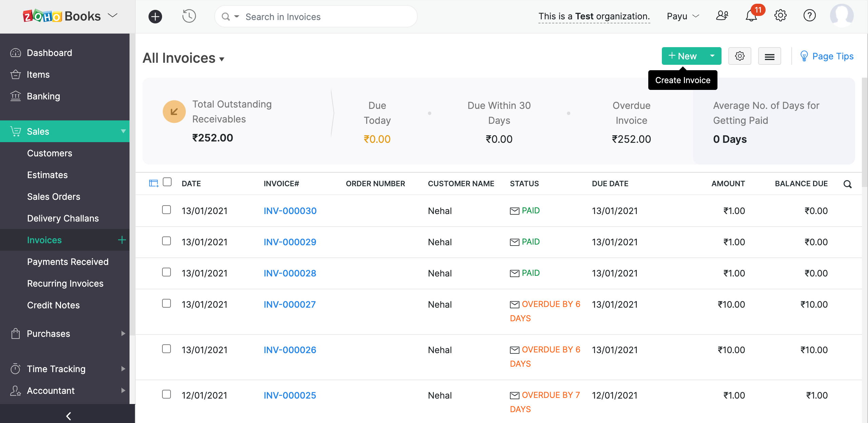Open Payments Received from the sidebar
Image resolution: width=868 pixels, height=423 pixels.
point(68,262)
